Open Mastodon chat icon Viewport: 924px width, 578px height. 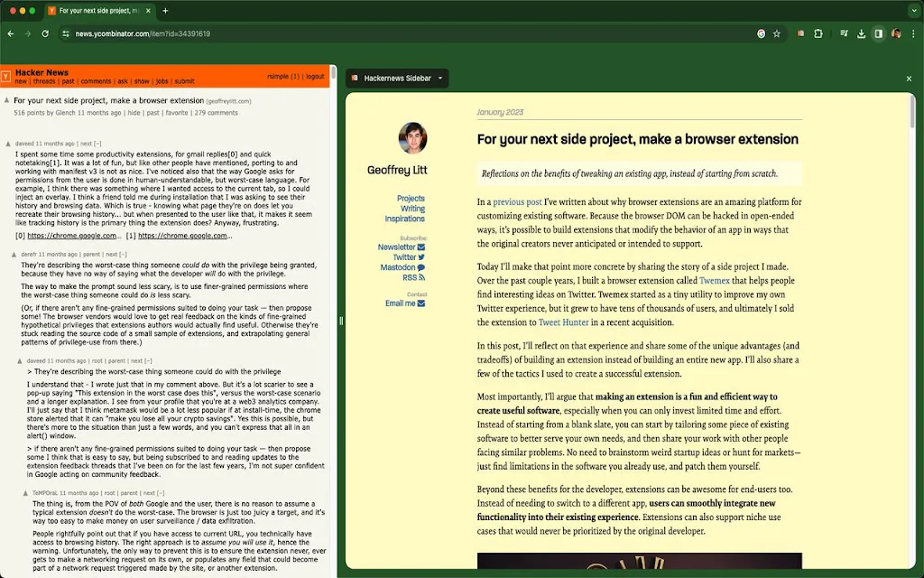[x=420, y=267]
